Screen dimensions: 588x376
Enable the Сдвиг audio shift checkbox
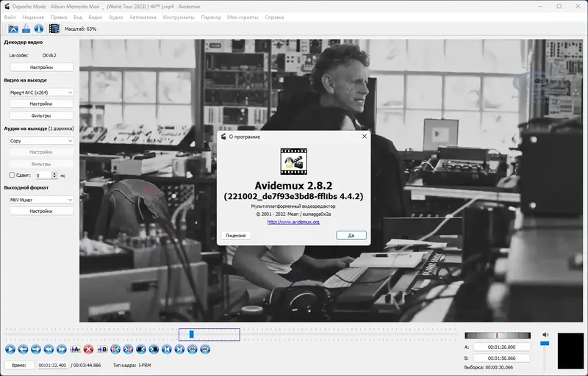pyautogui.click(x=12, y=175)
